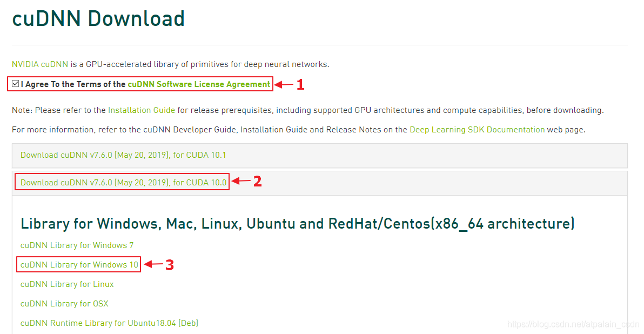Follow the NVIDIA cuDNN link
Viewport: 644px width, 334px height.
pyautogui.click(x=40, y=64)
